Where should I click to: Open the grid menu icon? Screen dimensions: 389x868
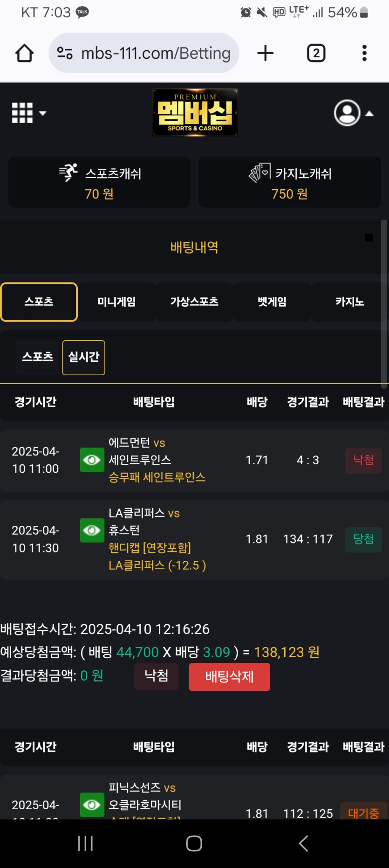(29, 113)
